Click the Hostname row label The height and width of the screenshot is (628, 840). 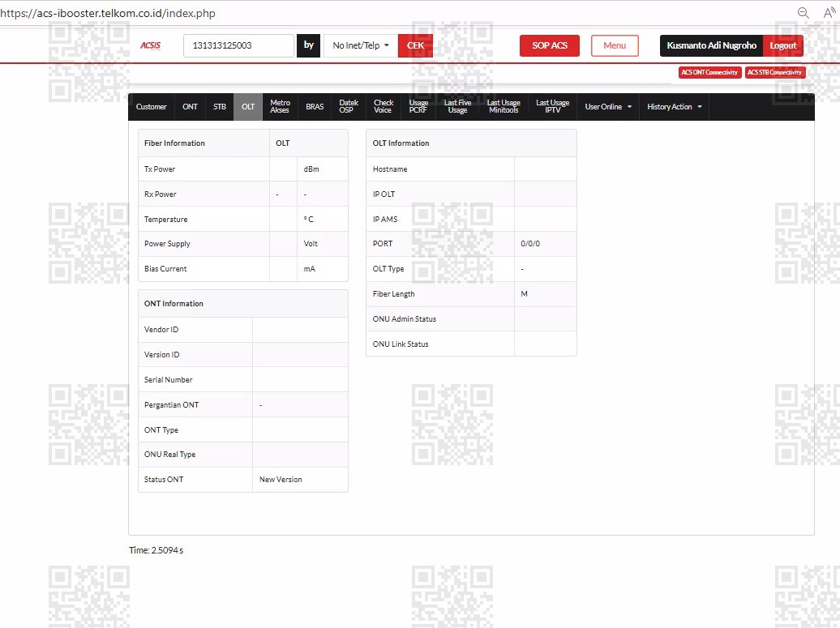(x=390, y=169)
